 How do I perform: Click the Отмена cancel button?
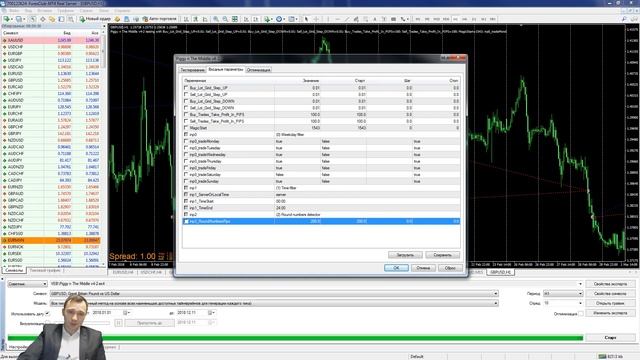point(423,268)
